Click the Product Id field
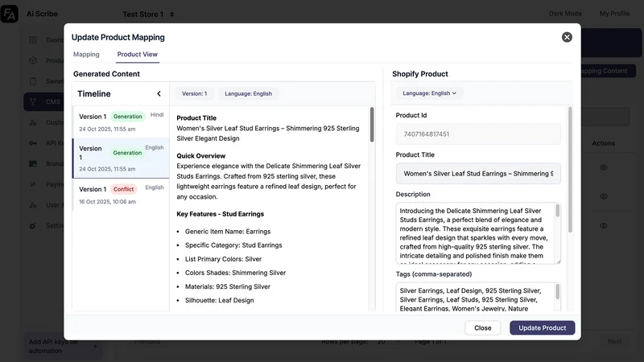Screen dimensions: 644x362 (478, 134)
